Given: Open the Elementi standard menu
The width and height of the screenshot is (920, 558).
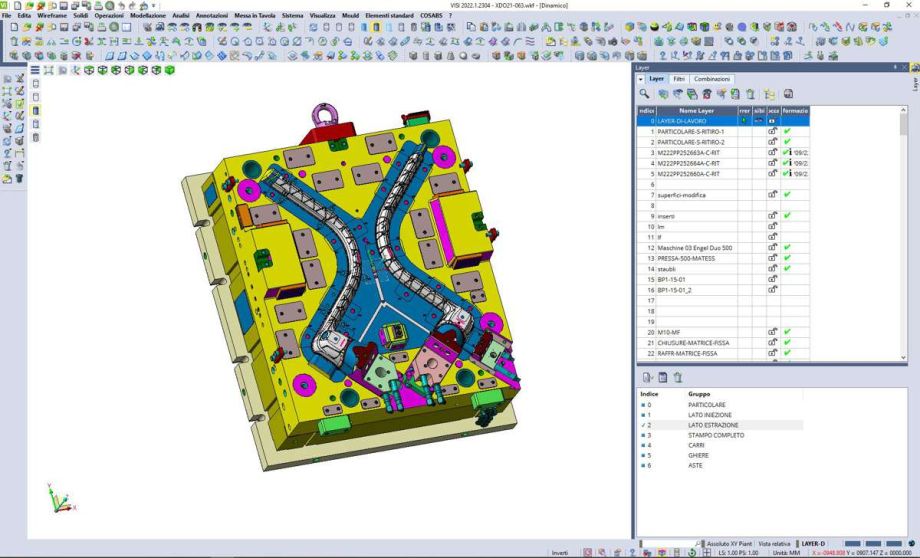Looking at the screenshot, I should point(390,16).
